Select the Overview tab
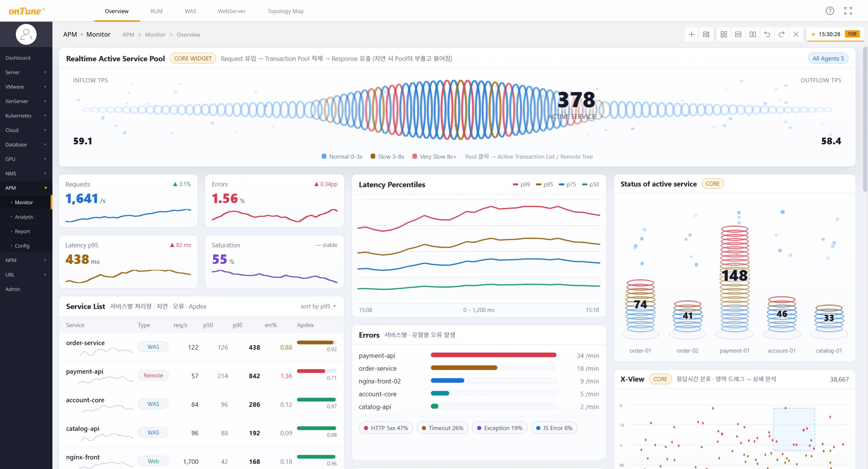Screen dimensions: 868x469 (117, 11)
